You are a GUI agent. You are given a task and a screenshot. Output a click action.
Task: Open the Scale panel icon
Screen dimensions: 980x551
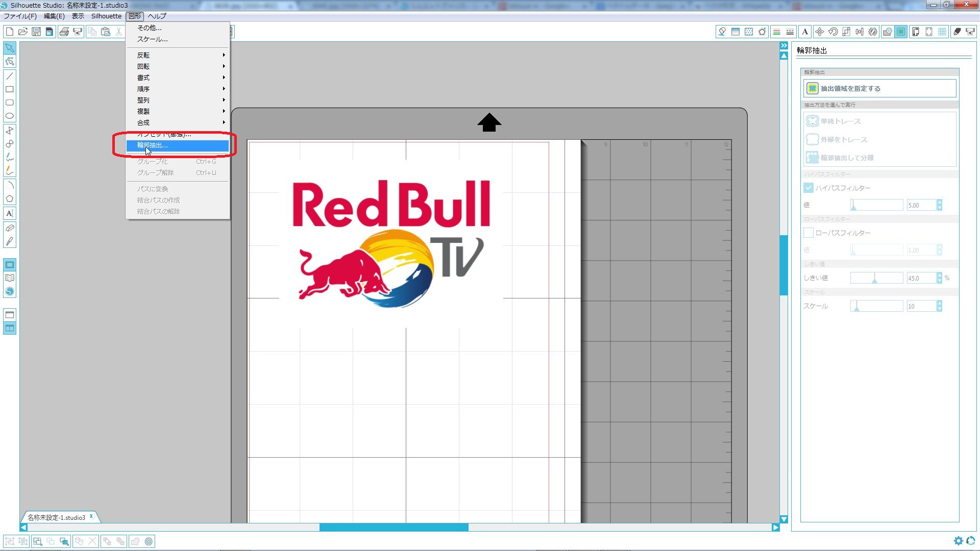tap(846, 32)
